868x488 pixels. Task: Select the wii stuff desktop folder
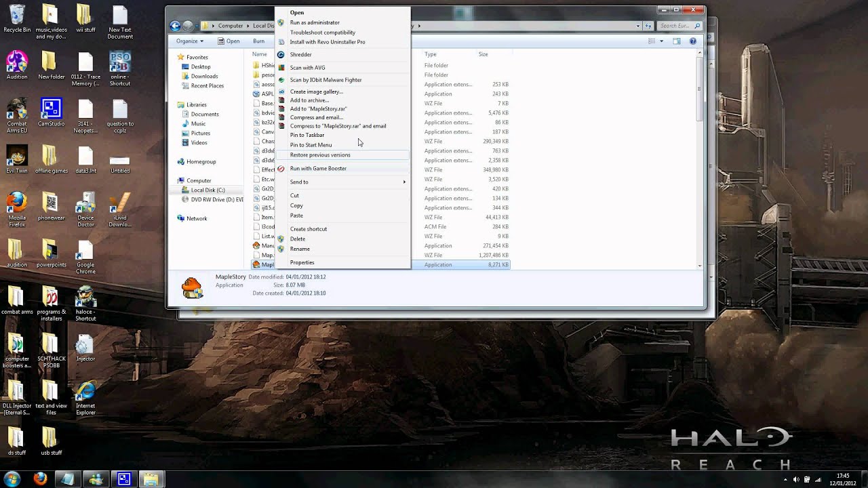[x=85, y=20]
